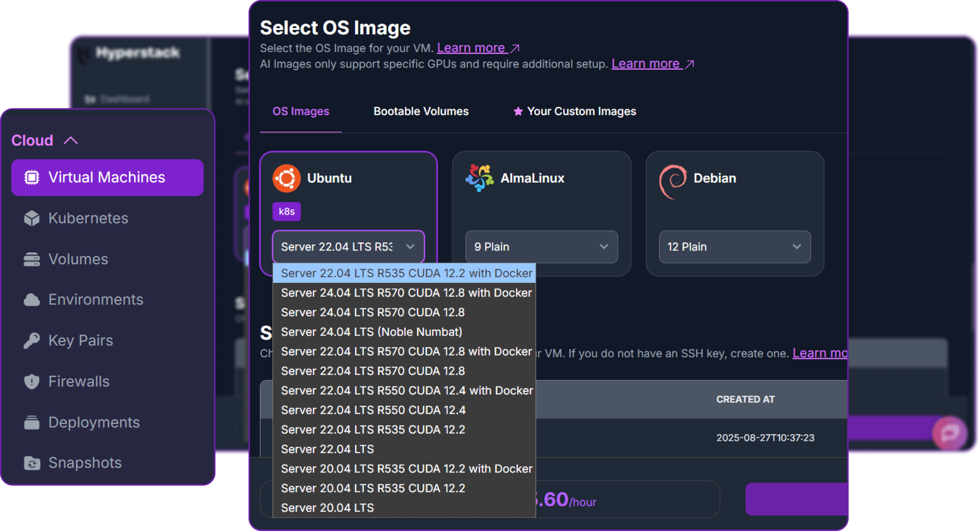Switch to Your Custom Images tab
The image size is (980, 531).
575,111
